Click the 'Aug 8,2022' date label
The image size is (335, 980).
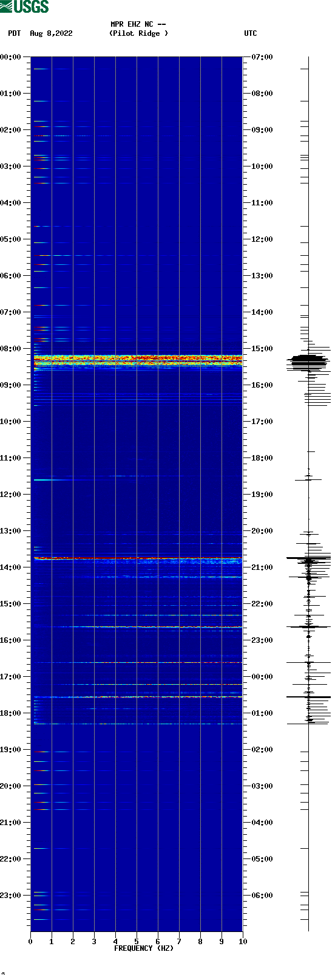51,33
